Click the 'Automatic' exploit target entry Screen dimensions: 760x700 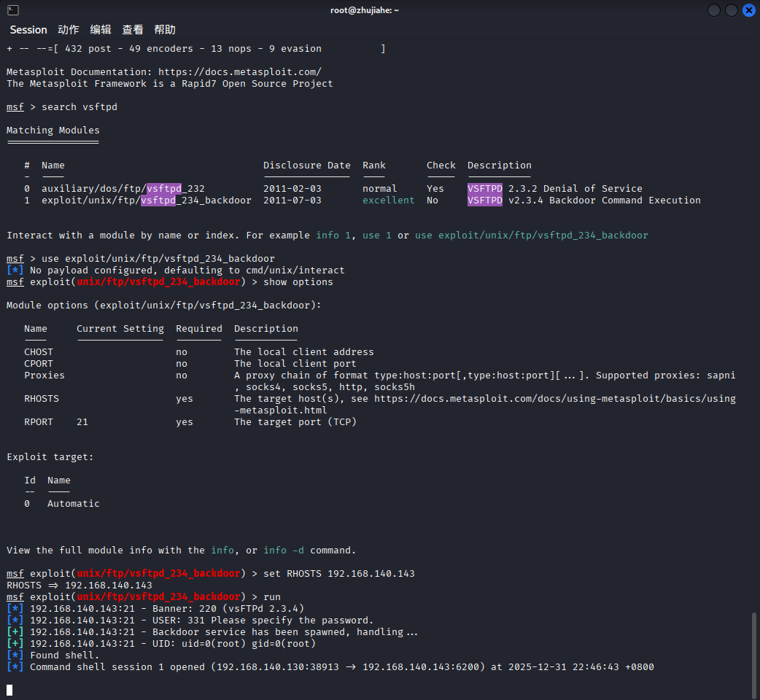pos(74,503)
